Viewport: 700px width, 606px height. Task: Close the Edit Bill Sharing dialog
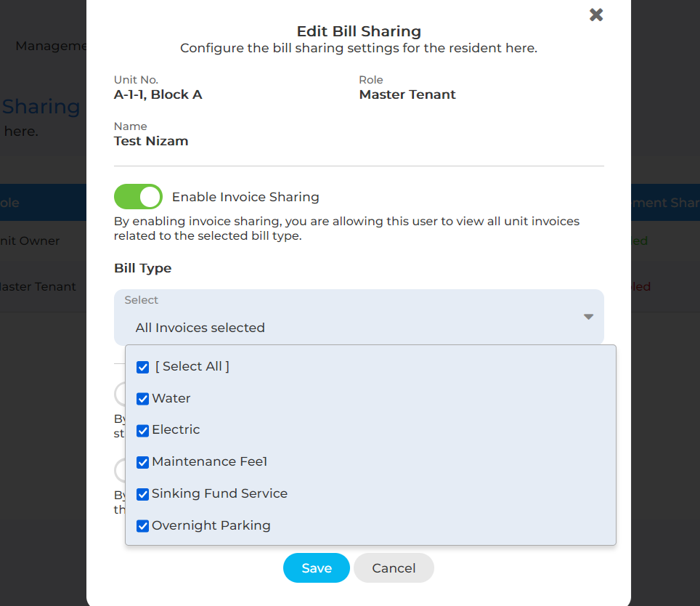click(x=596, y=15)
